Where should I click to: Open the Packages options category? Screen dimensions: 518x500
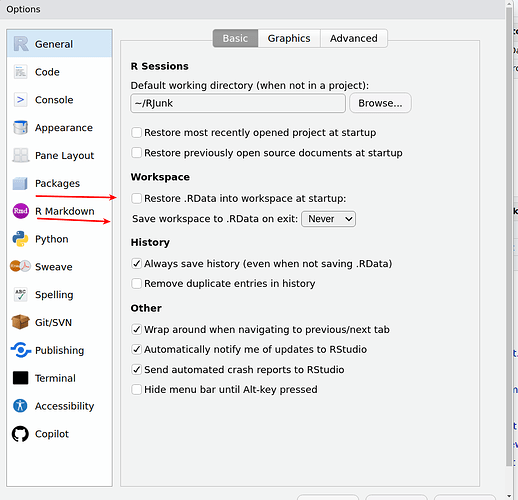pyautogui.click(x=59, y=183)
